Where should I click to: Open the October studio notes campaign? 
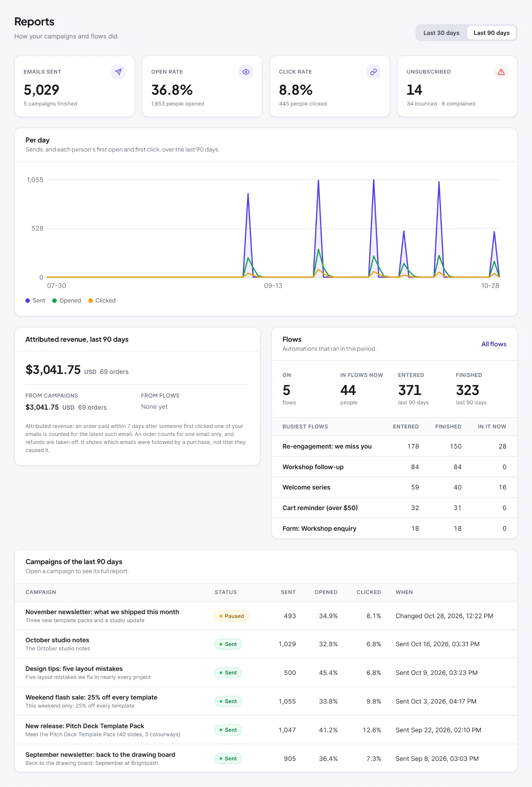(x=266, y=644)
